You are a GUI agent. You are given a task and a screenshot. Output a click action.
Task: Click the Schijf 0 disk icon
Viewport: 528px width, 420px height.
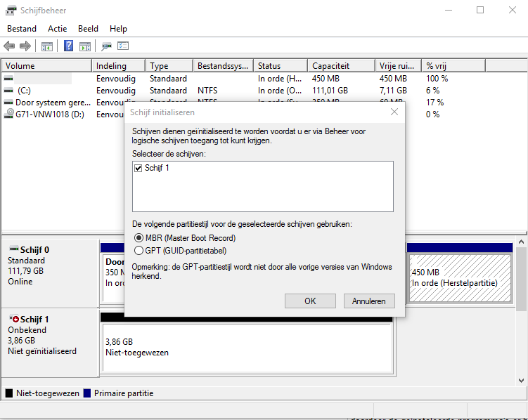14,249
